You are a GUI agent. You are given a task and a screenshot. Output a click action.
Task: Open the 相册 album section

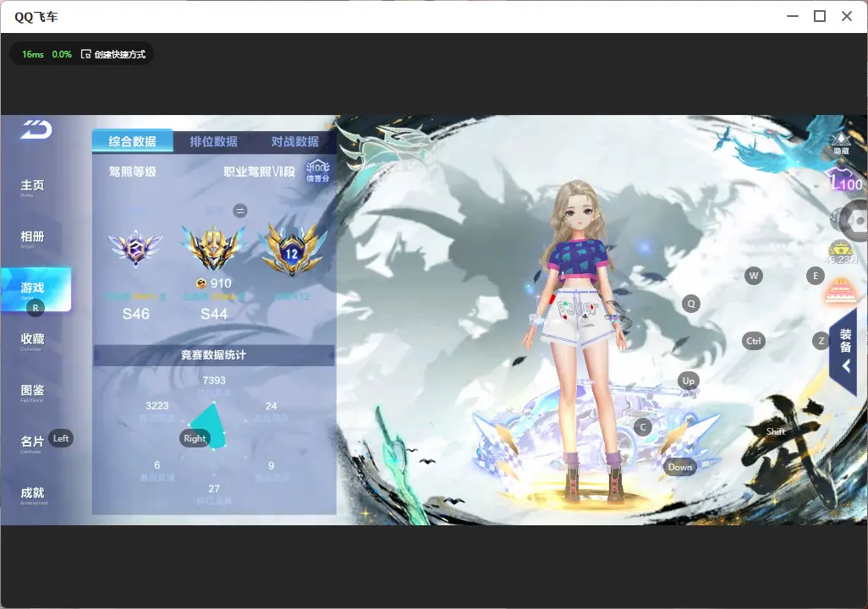32,238
